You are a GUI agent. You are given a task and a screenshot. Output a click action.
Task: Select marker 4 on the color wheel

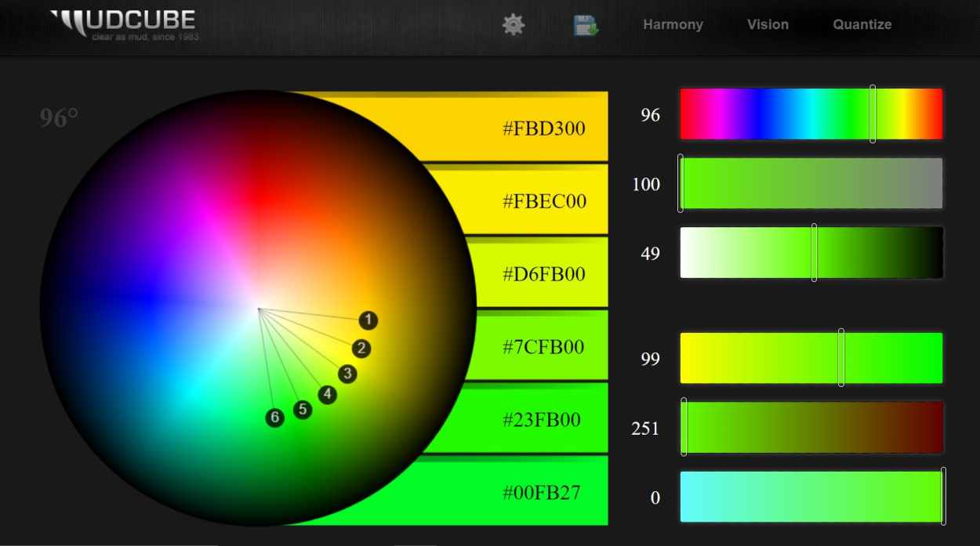click(x=326, y=395)
